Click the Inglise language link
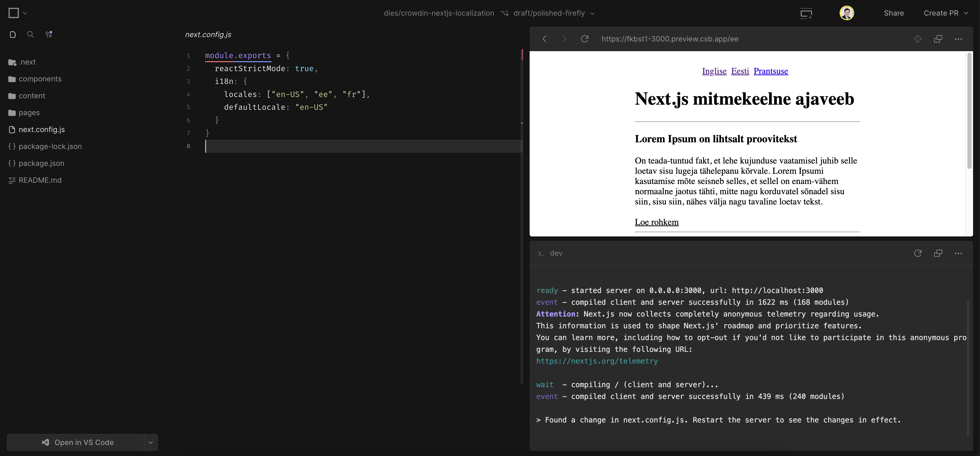980x456 pixels. point(714,71)
